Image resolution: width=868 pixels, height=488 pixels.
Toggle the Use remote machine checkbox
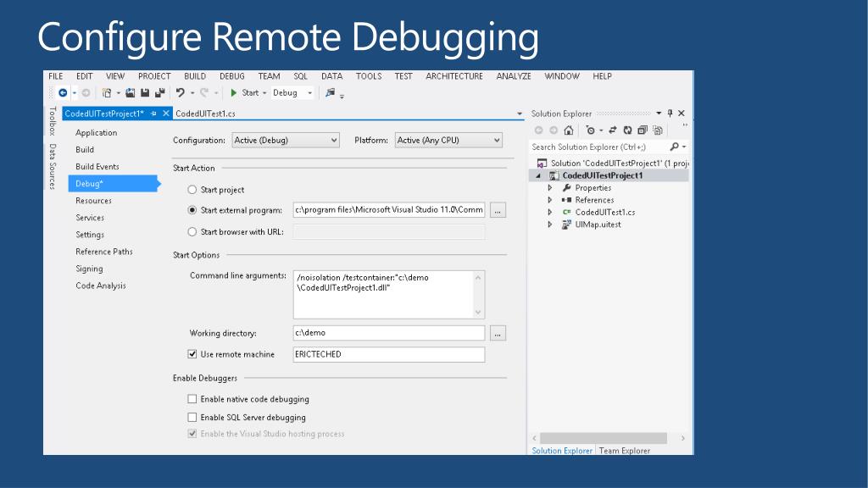192,354
